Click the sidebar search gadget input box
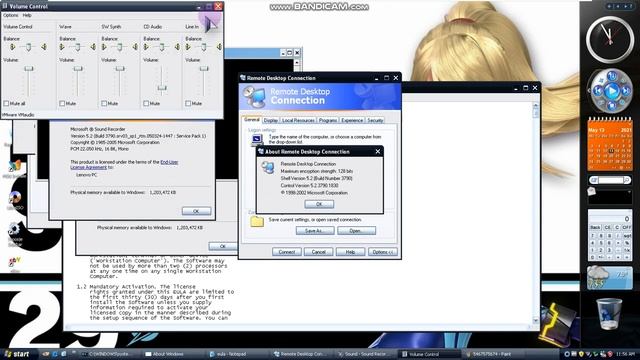 coord(610,180)
